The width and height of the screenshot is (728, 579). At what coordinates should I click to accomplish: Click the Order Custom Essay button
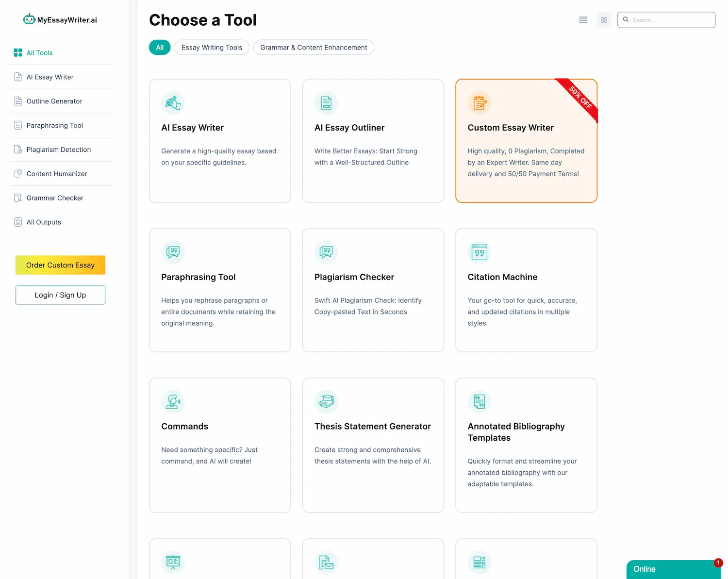[60, 265]
